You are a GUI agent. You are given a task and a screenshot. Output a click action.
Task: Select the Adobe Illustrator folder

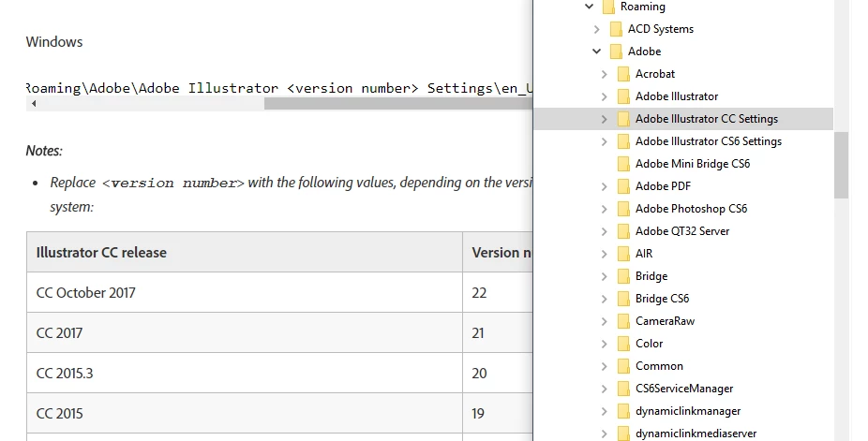(677, 96)
